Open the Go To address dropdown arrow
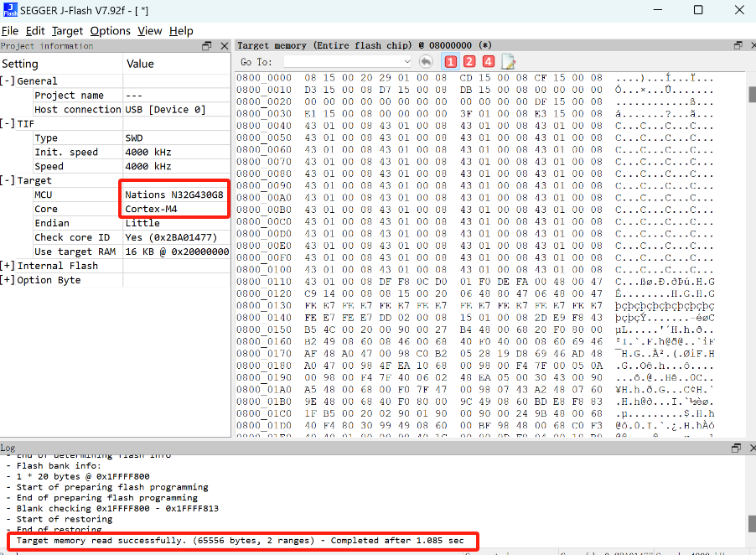This screenshot has height=555, width=756. [x=407, y=62]
